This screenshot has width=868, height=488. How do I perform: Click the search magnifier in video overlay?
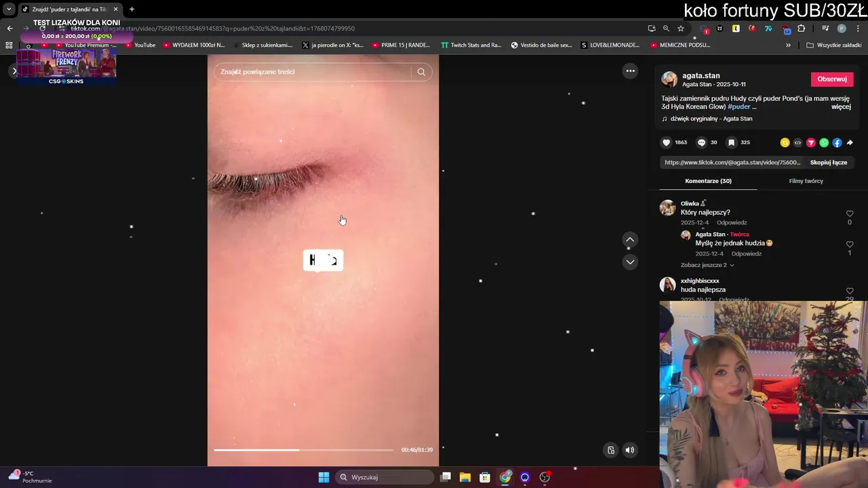(421, 72)
